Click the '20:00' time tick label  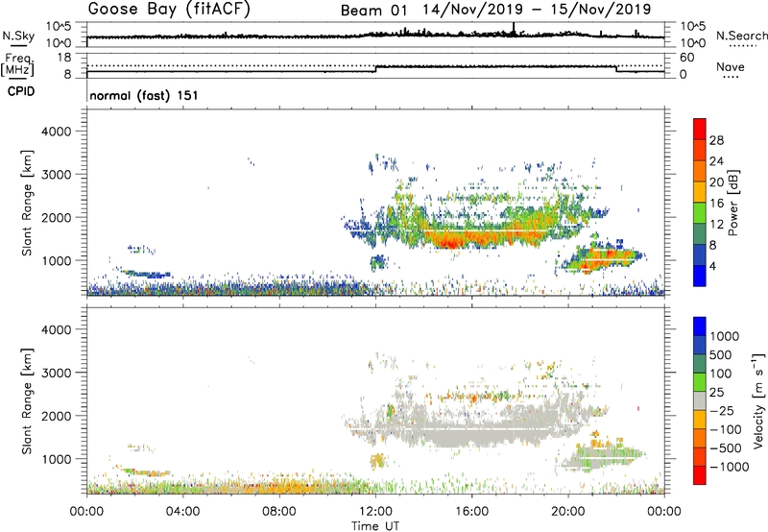[x=568, y=512]
